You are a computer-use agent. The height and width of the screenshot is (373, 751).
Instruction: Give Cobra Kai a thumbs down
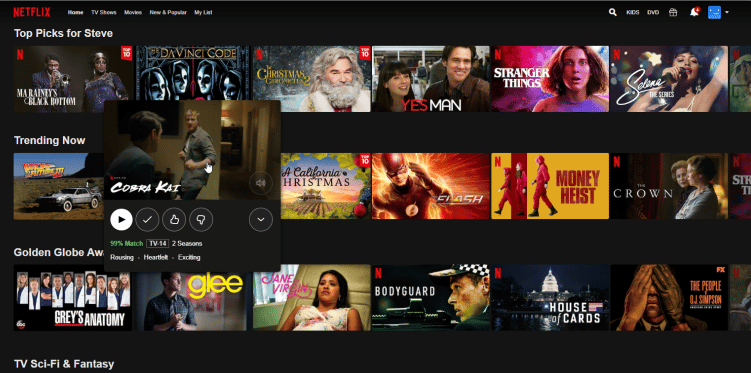tap(201, 220)
